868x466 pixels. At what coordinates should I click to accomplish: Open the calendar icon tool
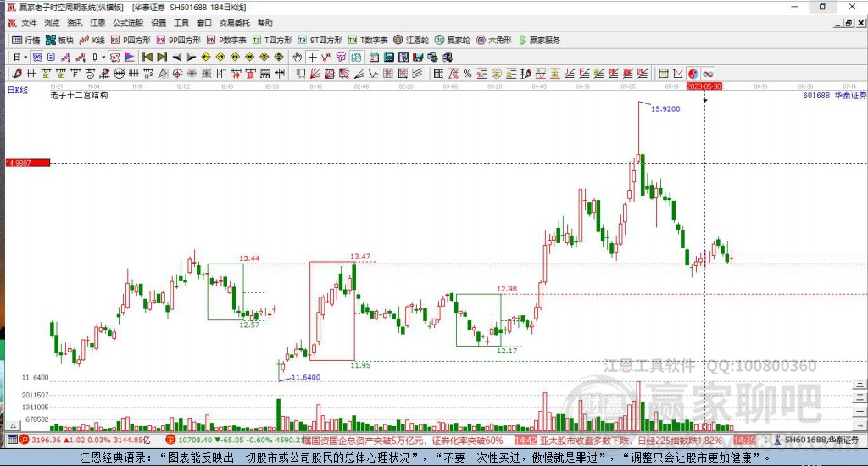click(374, 57)
